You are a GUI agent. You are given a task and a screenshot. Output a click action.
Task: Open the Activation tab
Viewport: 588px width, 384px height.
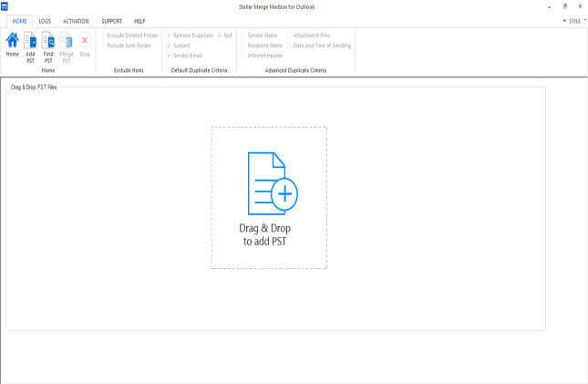76,20
